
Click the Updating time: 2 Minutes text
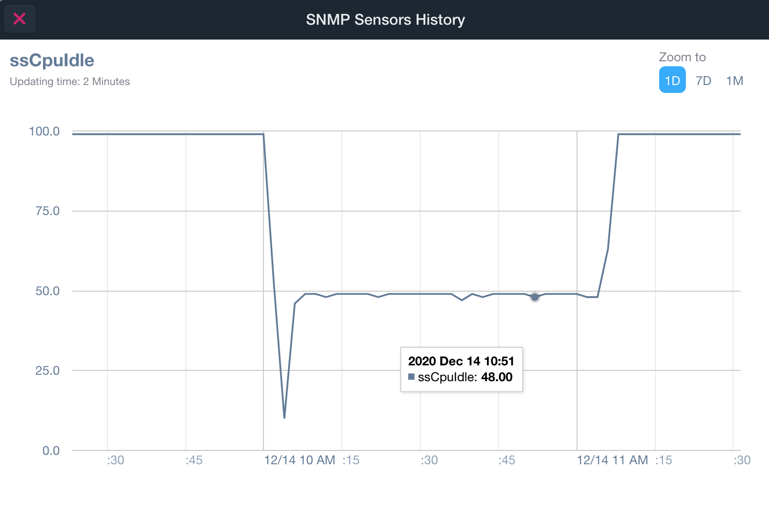[69, 81]
